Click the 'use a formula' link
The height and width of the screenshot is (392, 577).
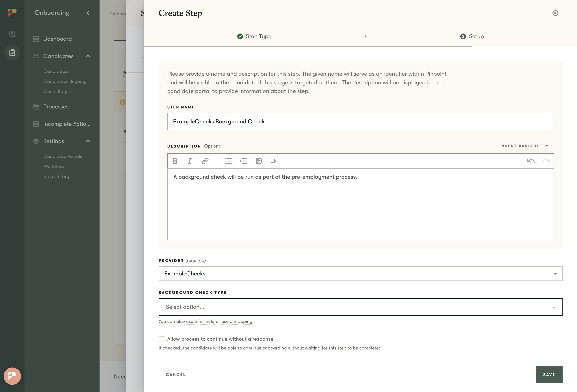200,321
